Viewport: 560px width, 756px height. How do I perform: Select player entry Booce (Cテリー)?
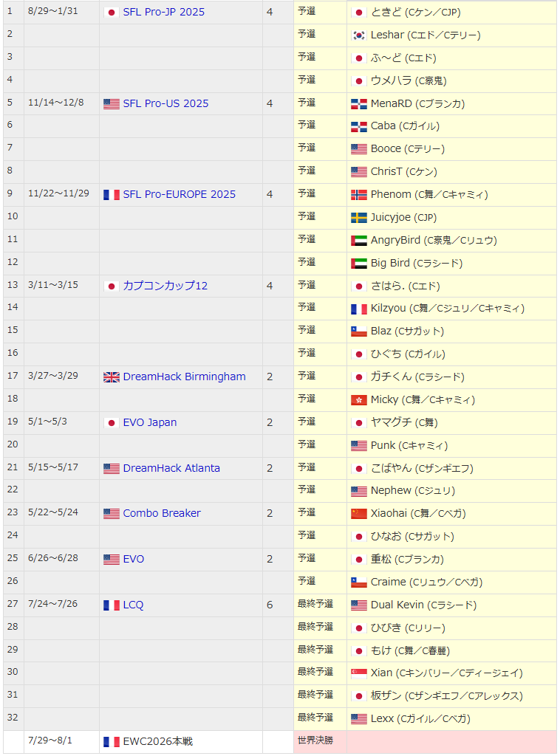tap(408, 148)
